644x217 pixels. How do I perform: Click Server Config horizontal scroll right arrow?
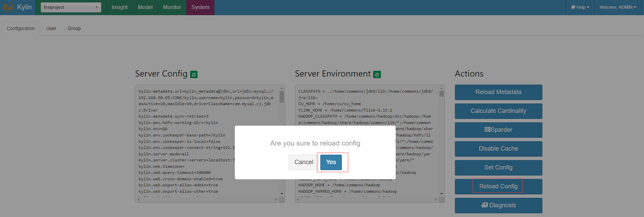[x=276, y=200]
